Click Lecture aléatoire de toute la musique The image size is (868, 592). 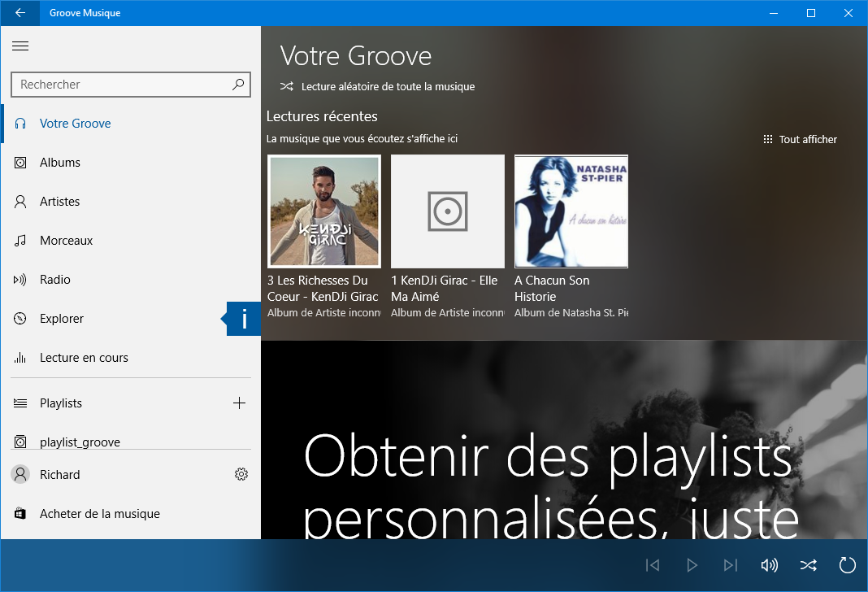tap(388, 86)
